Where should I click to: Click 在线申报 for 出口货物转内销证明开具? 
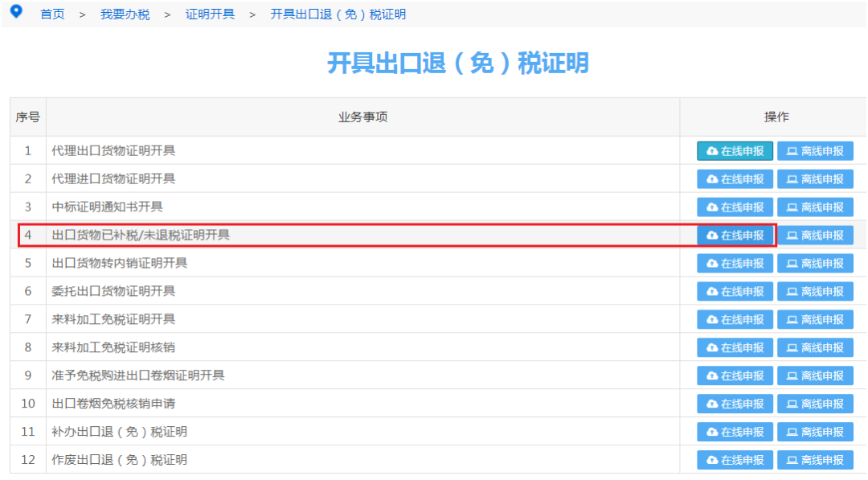click(x=735, y=264)
